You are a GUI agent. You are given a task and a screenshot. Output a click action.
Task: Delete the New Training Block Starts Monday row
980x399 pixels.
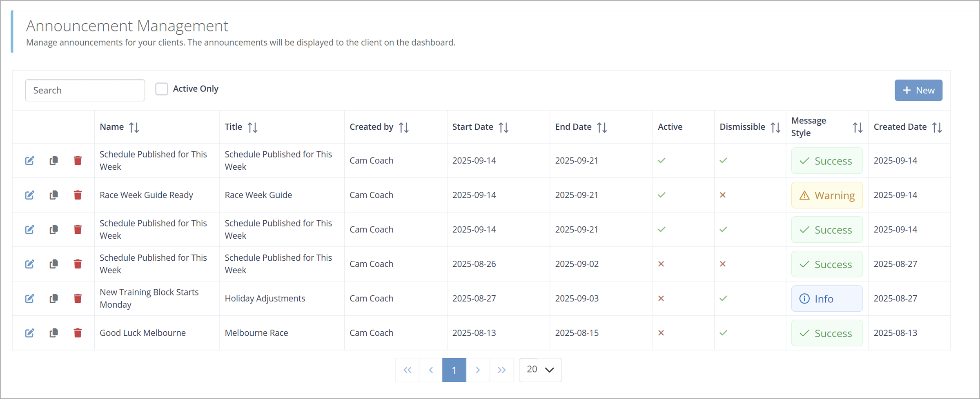pos(78,299)
